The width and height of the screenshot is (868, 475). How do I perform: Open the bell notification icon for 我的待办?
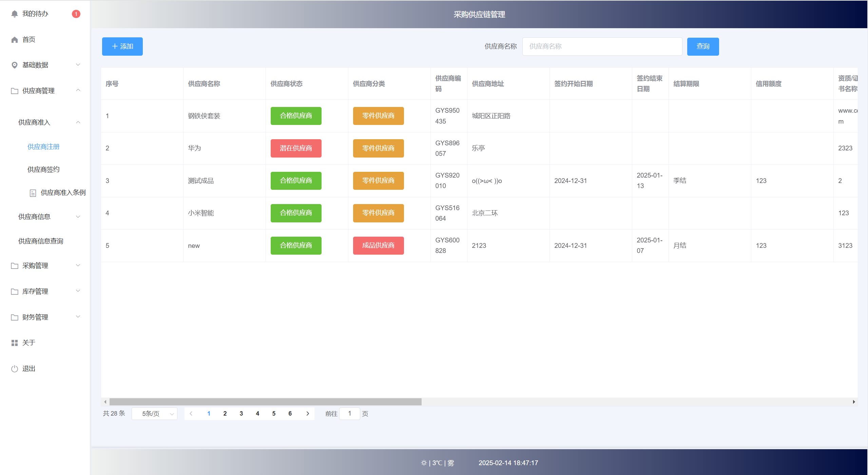[14, 14]
